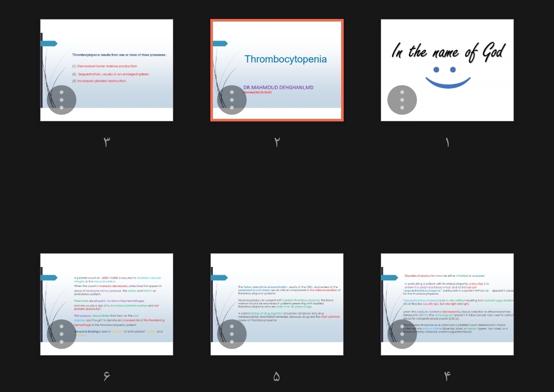554x392 pixels.
Task: Click slide number ۴ label
Action: [x=447, y=376]
